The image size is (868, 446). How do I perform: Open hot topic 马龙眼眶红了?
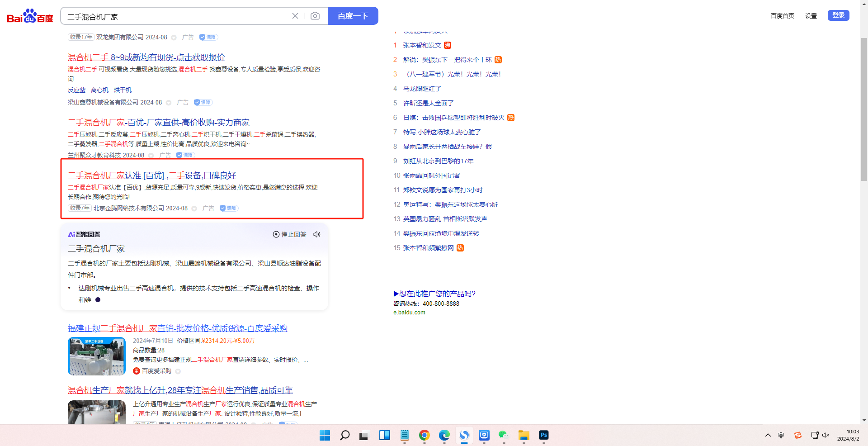tap(422, 89)
